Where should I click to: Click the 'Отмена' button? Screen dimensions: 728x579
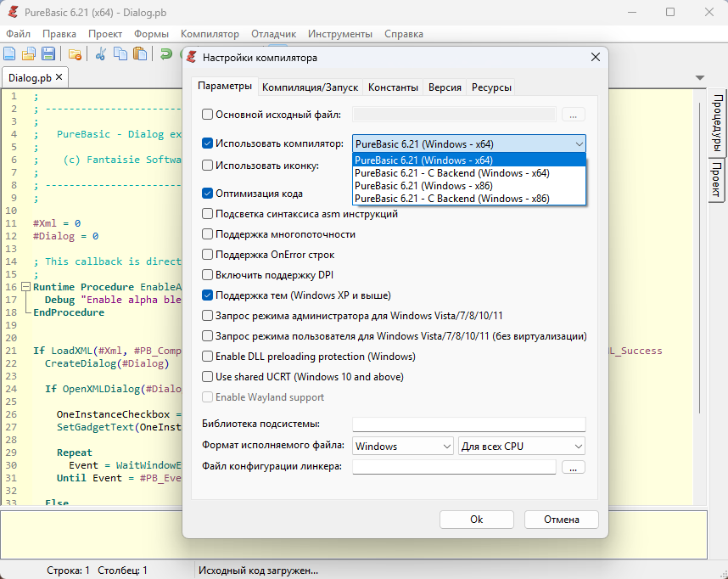pyautogui.click(x=562, y=520)
